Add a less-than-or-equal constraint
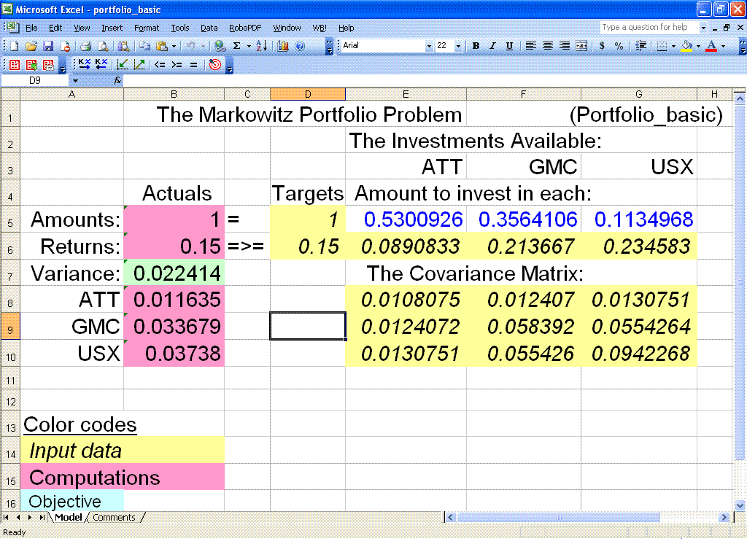 [160, 65]
